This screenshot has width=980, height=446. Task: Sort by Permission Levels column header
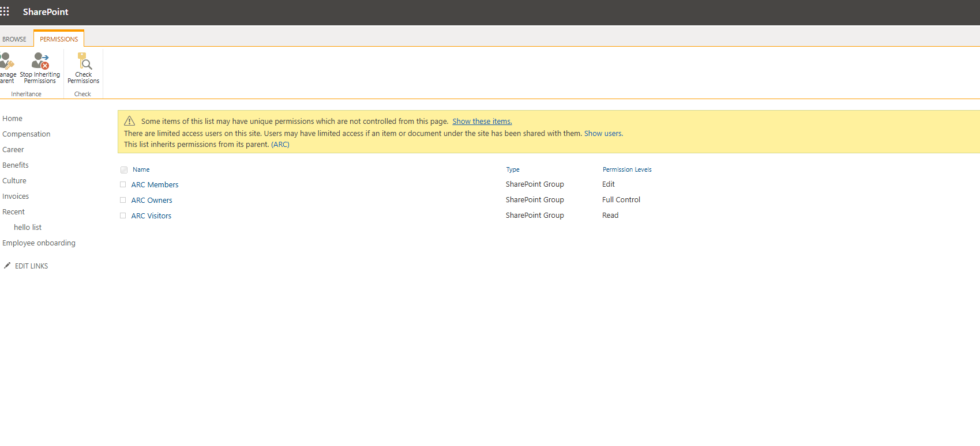tap(627, 169)
